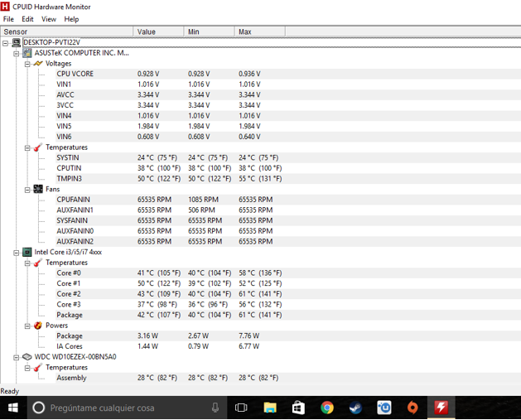This screenshot has width=521, height=420.
Task: Open Task View from the taskbar
Action: pos(241,408)
